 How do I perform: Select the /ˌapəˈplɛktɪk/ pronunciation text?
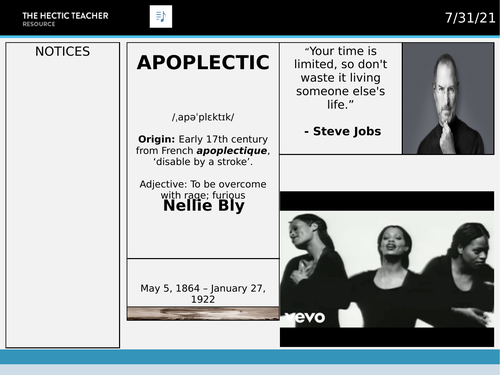[x=203, y=117]
